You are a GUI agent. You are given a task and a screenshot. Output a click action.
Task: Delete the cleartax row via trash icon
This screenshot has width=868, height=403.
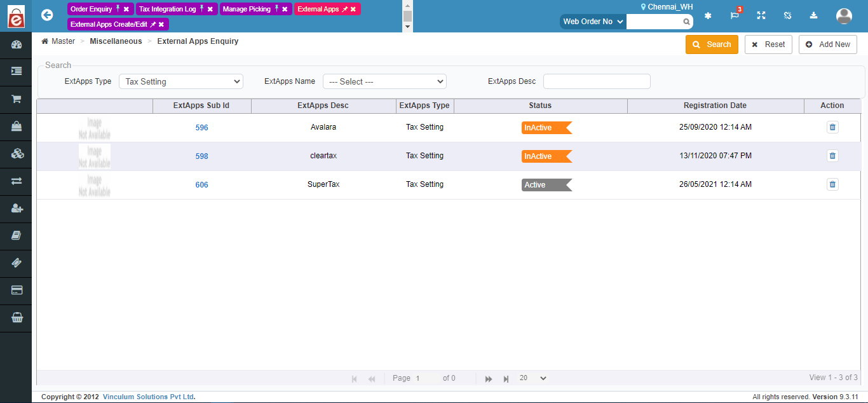click(832, 156)
